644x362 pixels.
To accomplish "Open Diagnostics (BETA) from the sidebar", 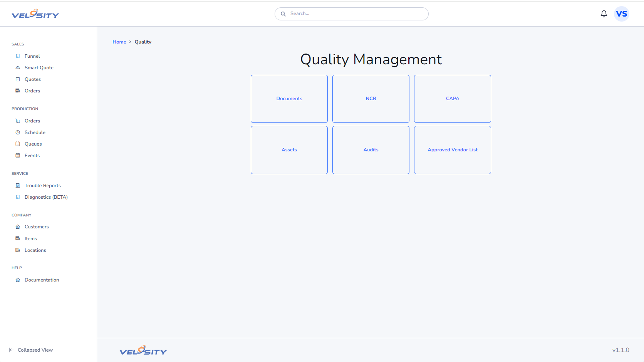I will pos(46,197).
